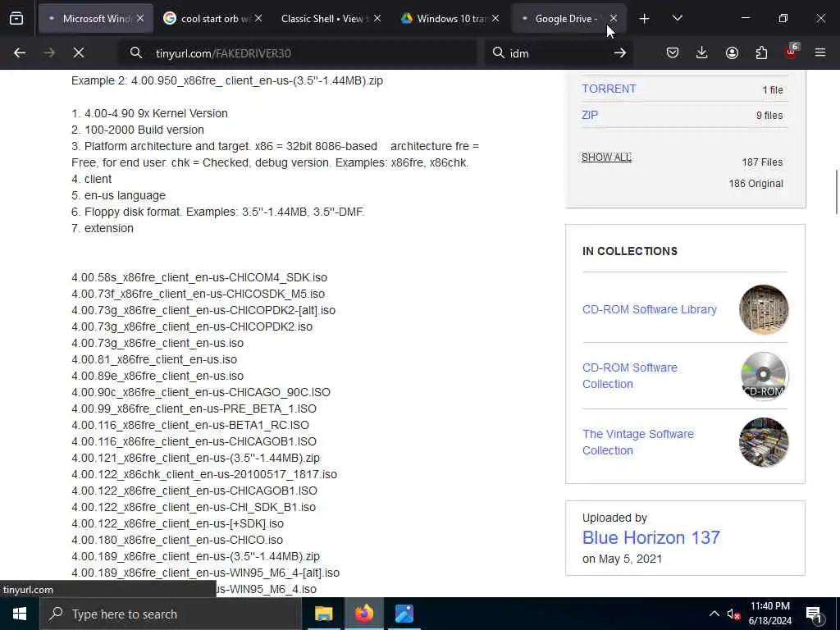The image size is (840, 630).
Task: Show hidden system tray icons chevron
Action: 714,614
